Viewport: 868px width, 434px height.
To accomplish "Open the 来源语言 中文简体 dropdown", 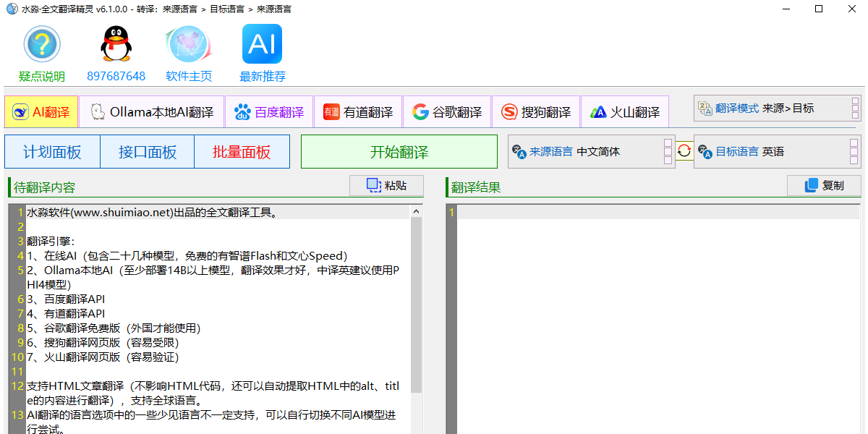I will pyautogui.click(x=592, y=151).
